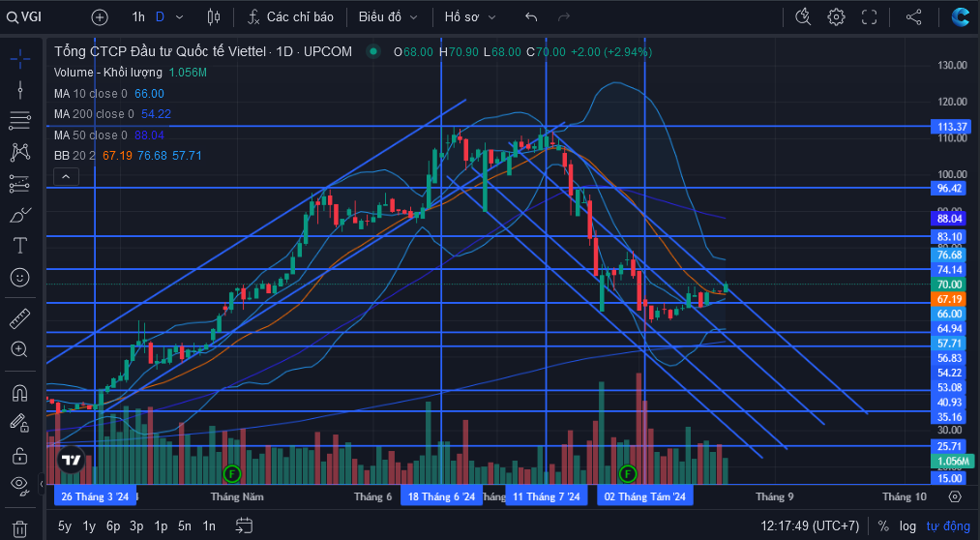This screenshot has height=540, width=980.
Task: Select the text annotation tool
Action: click(20, 246)
